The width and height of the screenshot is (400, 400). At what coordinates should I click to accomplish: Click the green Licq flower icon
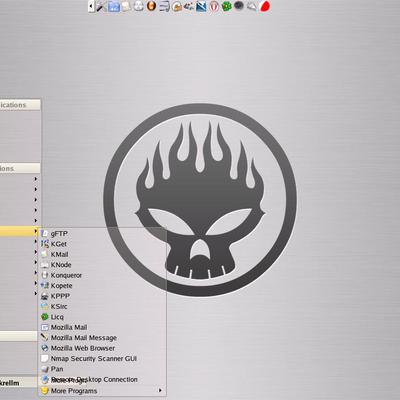coord(45,317)
